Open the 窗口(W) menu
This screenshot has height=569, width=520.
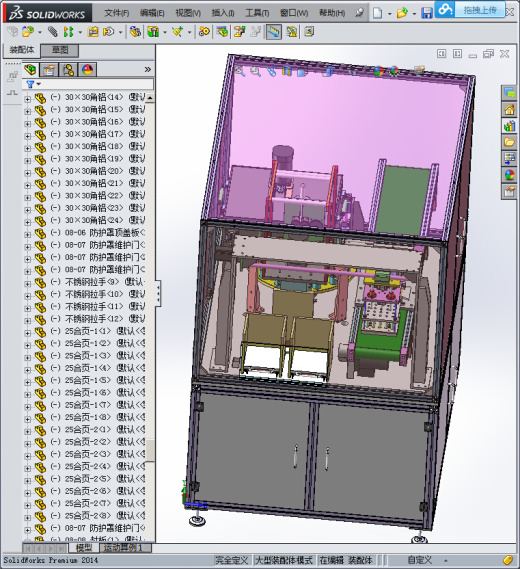[x=294, y=13]
